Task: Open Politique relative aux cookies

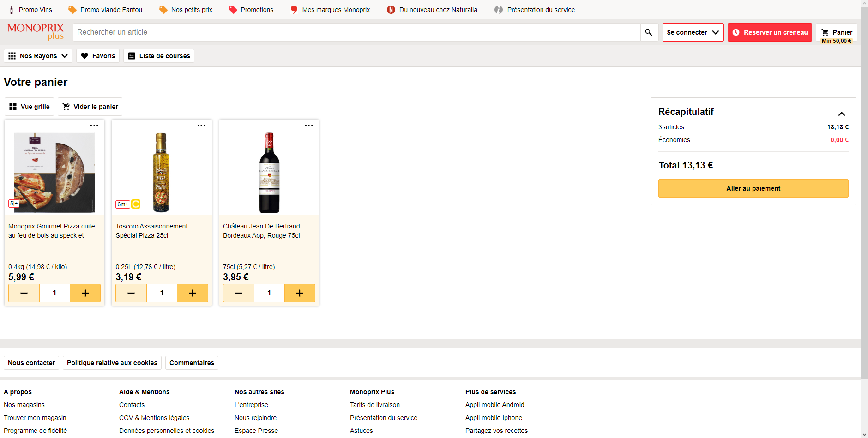Action: coord(112,363)
